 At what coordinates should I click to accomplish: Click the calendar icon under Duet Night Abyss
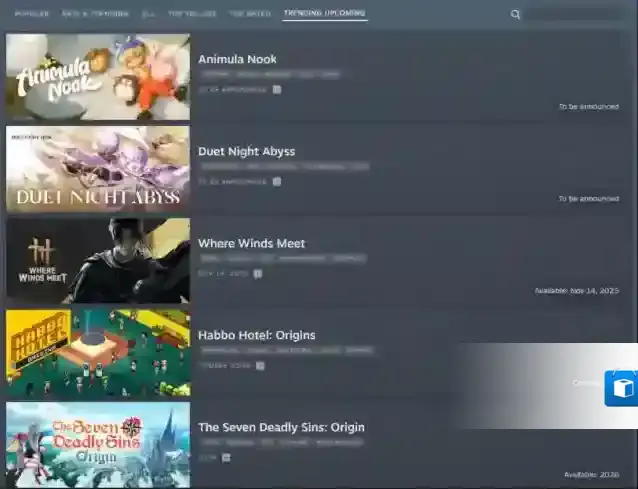(x=277, y=181)
